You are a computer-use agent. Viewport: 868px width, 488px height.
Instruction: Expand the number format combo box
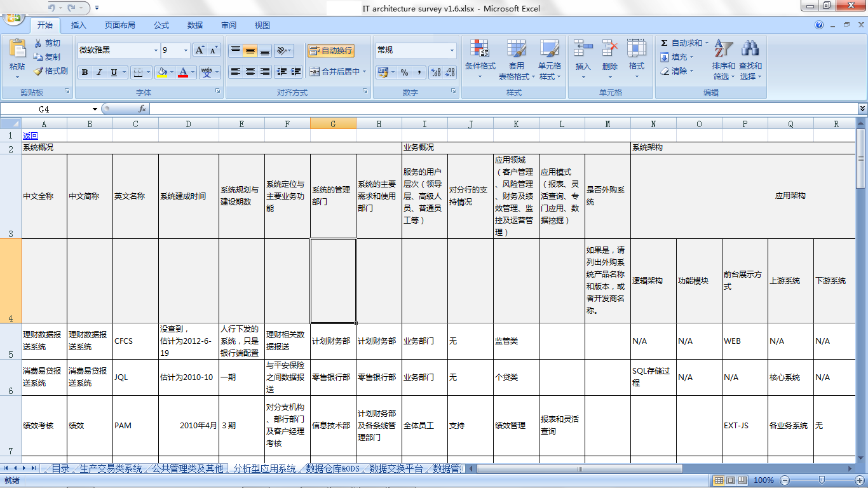452,51
